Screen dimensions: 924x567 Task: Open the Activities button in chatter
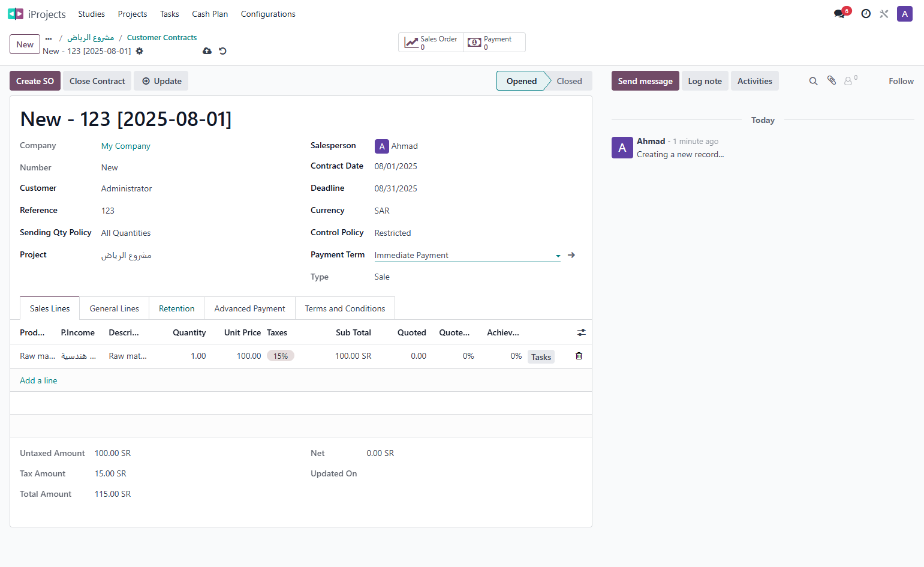754,81
